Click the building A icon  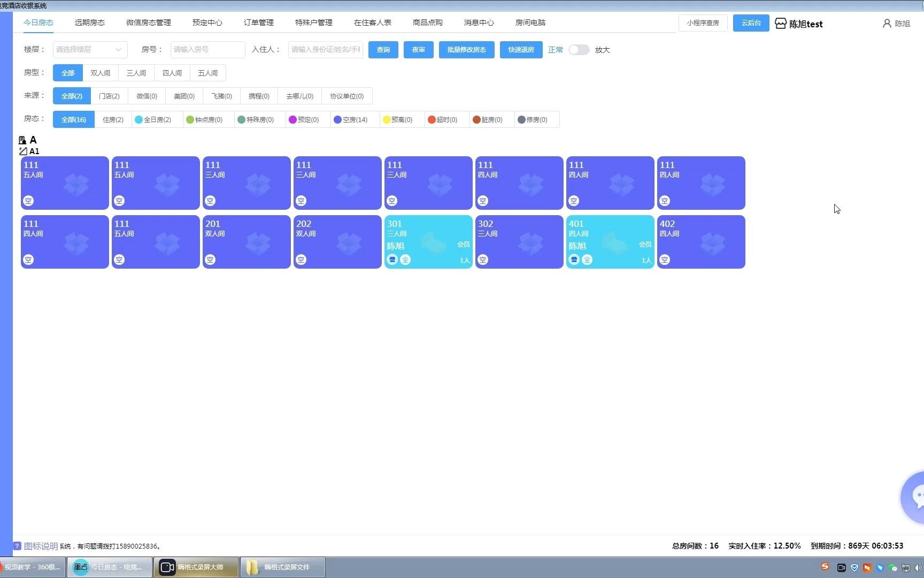[x=22, y=140]
